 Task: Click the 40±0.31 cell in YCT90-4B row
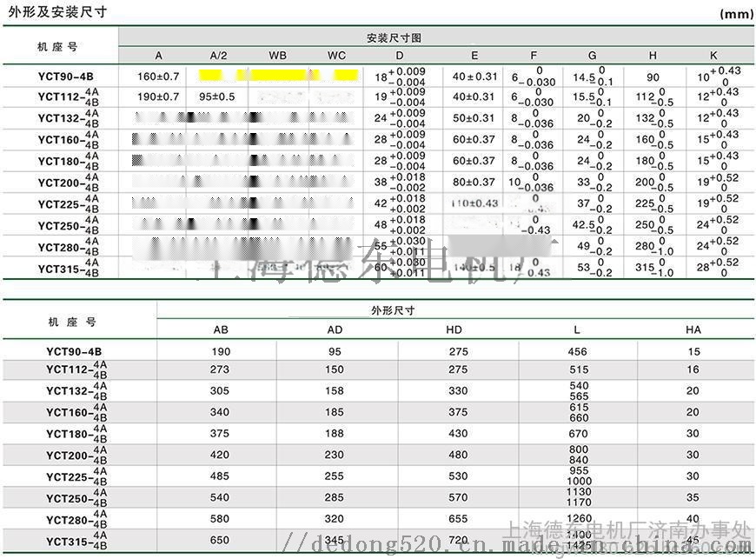point(474,77)
